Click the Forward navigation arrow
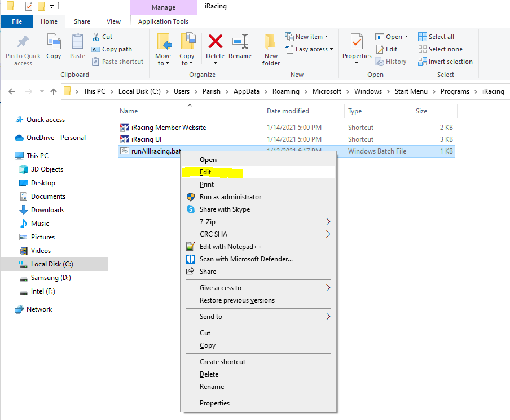Screen dimensions: 510x420 (29, 91)
